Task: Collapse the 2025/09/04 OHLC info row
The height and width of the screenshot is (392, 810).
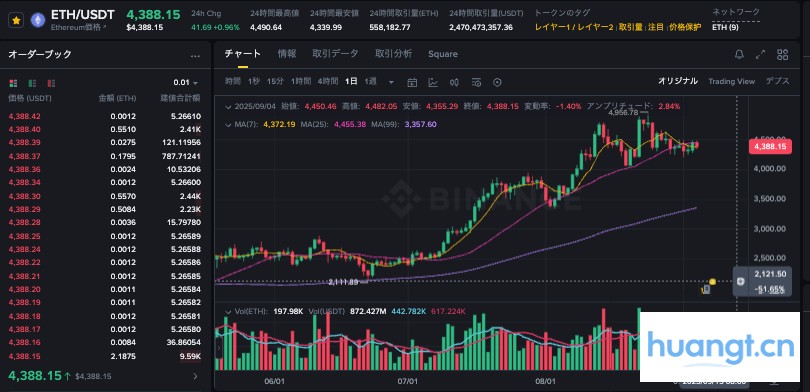Action: tap(229, 106)
